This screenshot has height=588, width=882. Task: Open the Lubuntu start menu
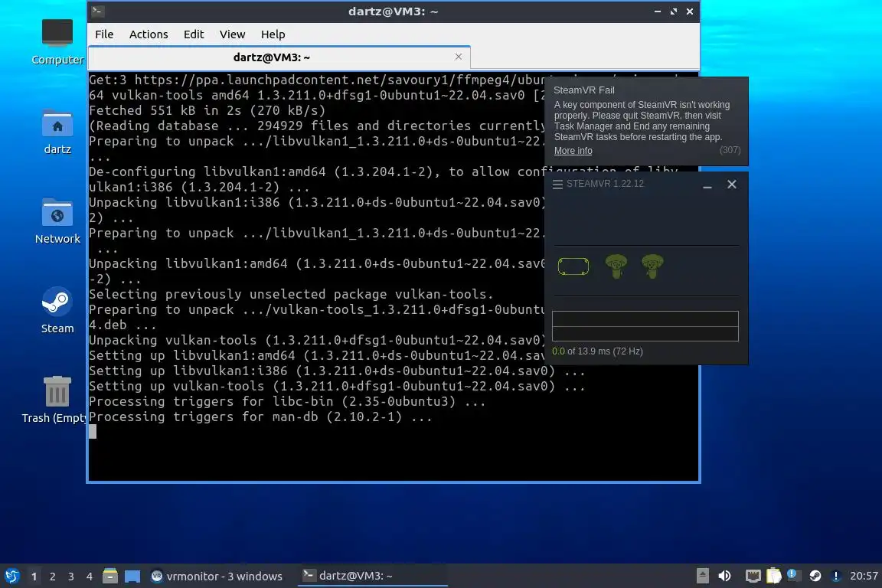tap(11, 576)
